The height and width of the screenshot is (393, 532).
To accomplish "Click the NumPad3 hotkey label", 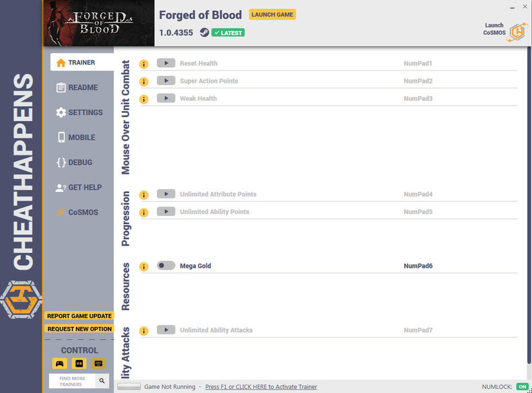I will [418, 99].
